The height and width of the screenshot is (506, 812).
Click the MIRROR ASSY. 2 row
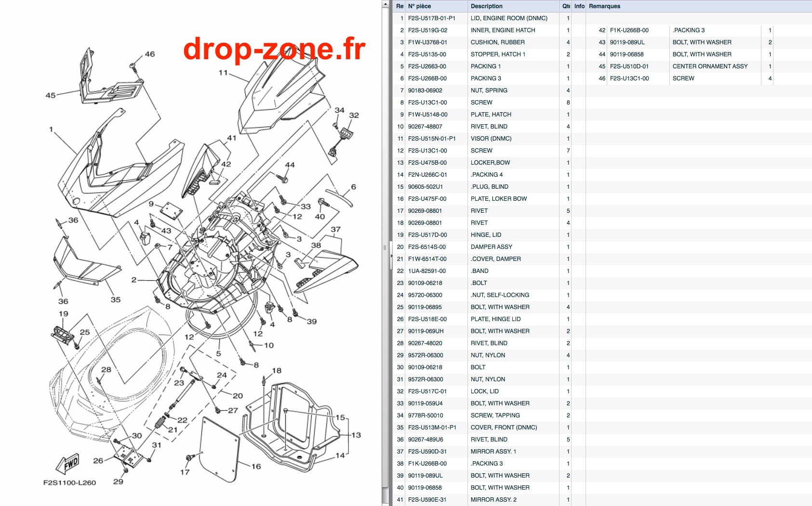(482, 500)
